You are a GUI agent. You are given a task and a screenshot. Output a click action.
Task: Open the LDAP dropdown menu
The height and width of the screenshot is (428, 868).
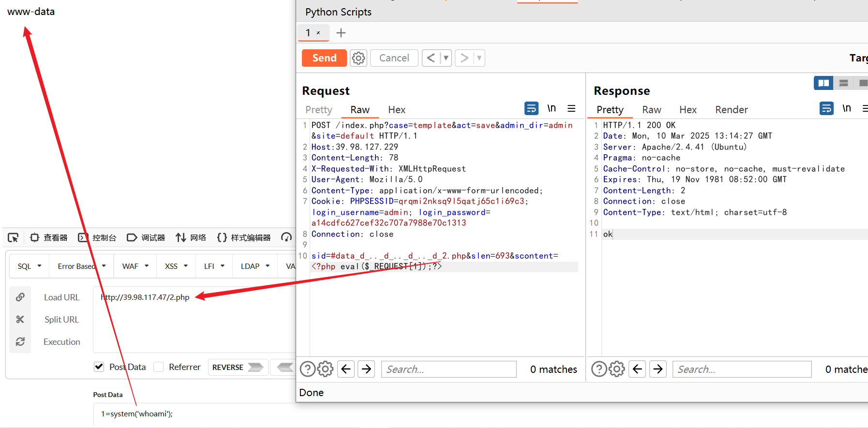click(255, 266)
